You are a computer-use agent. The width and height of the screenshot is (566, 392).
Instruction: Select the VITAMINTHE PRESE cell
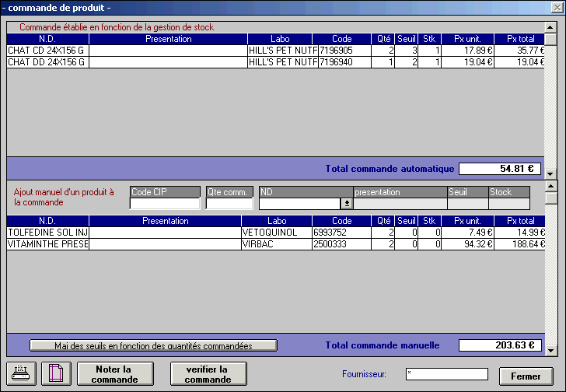[47, 244]
